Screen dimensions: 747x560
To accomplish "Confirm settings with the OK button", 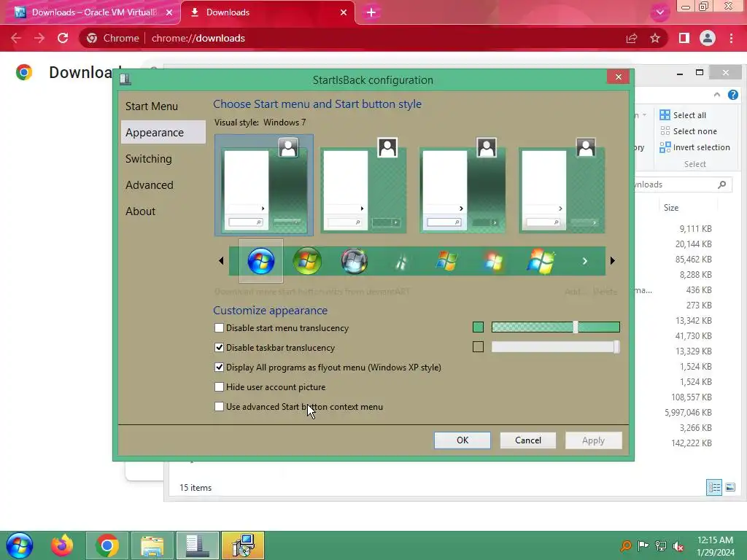I will point(462,440).
